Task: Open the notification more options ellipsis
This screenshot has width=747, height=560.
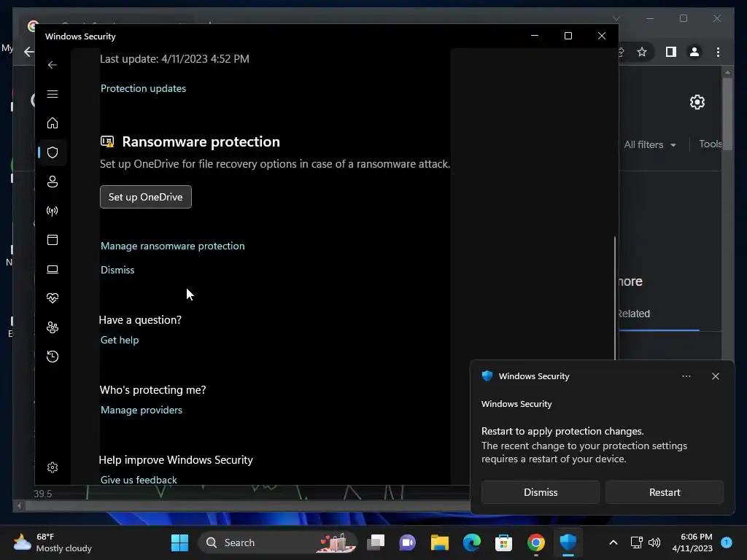Action: (x=686, y=376)
